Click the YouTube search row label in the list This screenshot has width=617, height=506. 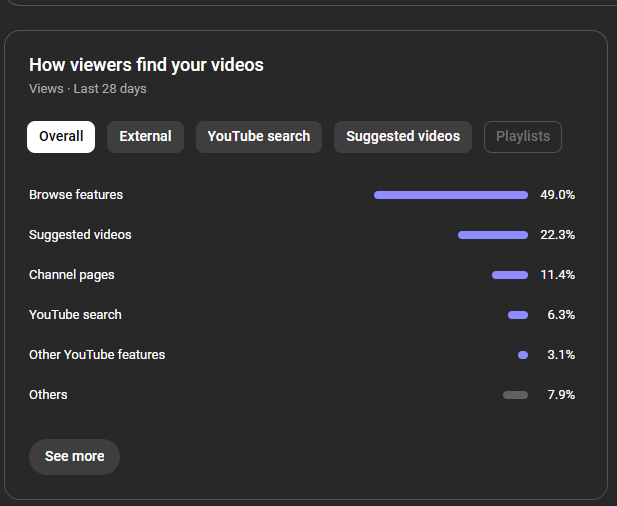tap(75, 315)
